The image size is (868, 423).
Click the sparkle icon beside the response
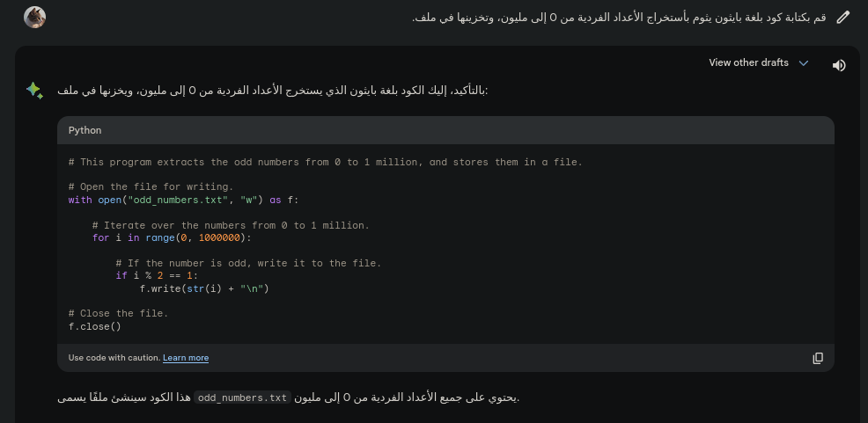(34, 90)
